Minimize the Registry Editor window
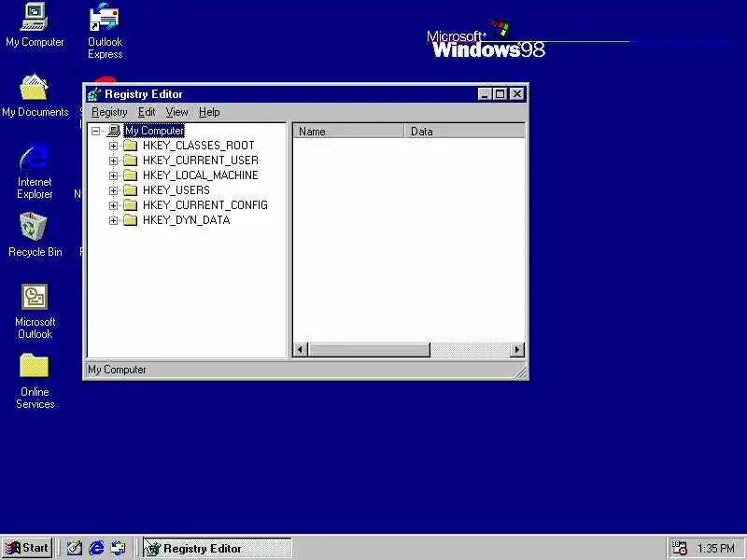 (x=485, y=94)
